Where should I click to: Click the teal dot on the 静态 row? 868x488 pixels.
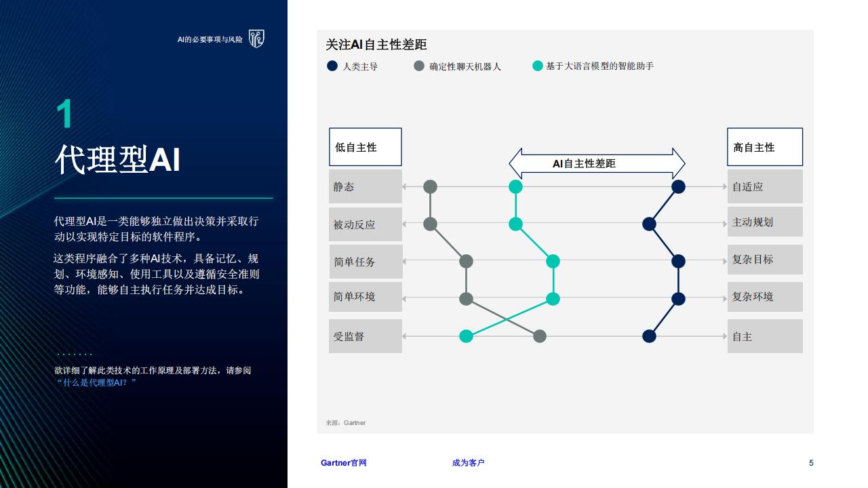point(515,186)
